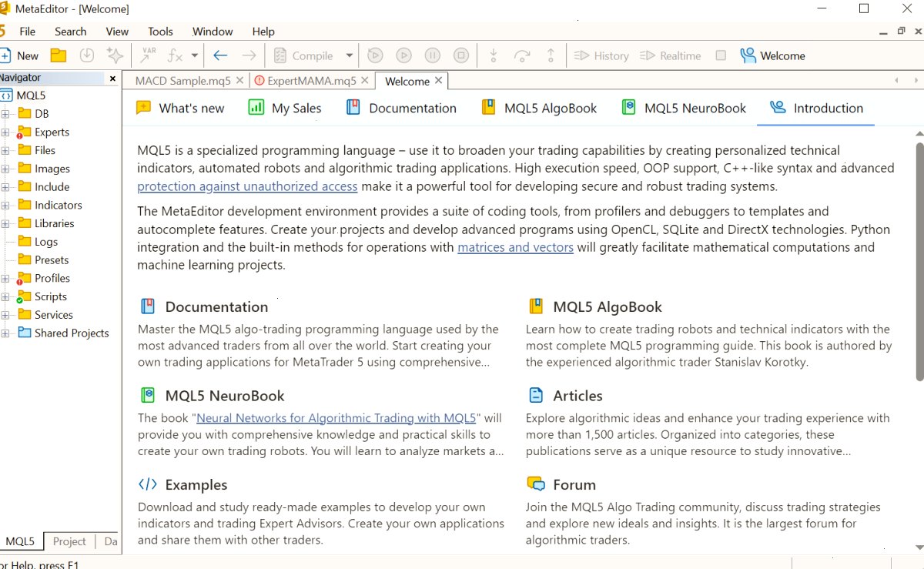Image resolution: width=924 pixels, height=569 pixels.
Task: Click the fx function list icon
Action: 176,55
